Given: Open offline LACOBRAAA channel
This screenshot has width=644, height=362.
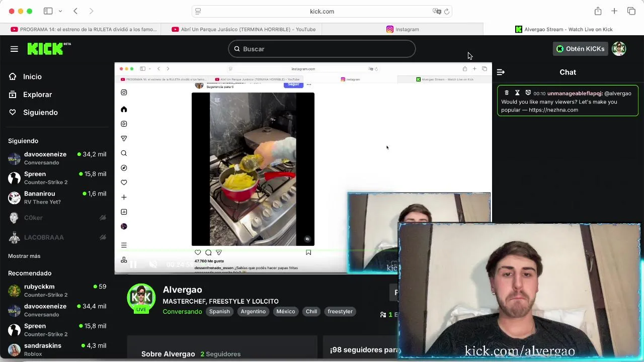Looking at the screenshot, I should (x=57, y=237).
